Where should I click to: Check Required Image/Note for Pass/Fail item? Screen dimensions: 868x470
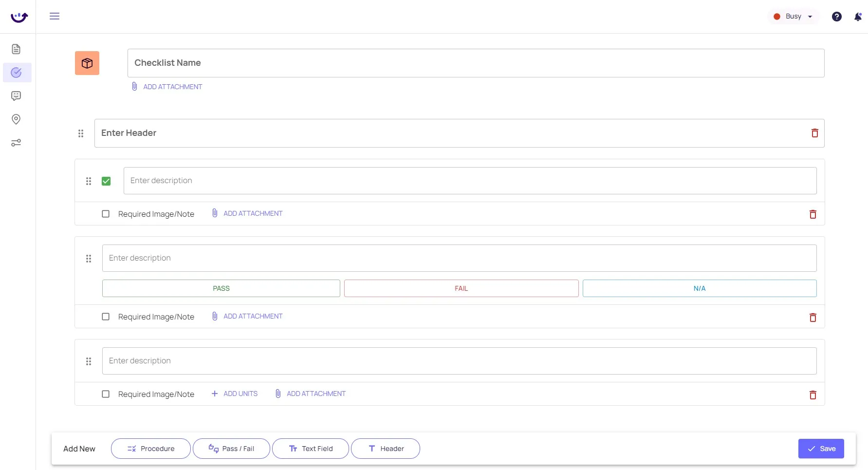pyautogui.click(x=106, y=317)
